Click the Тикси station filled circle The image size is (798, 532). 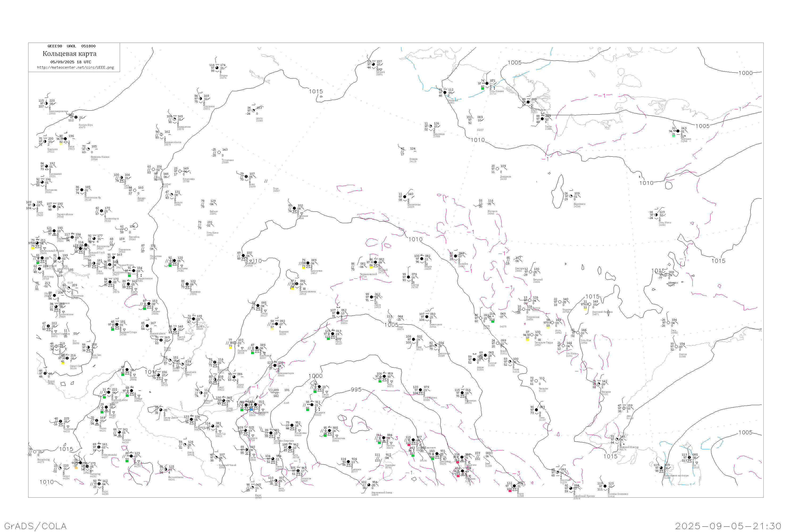542,119
